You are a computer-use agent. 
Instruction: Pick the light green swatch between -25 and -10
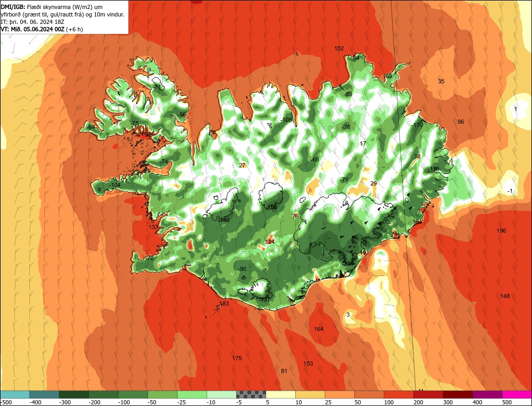click(x=192, y=394)
